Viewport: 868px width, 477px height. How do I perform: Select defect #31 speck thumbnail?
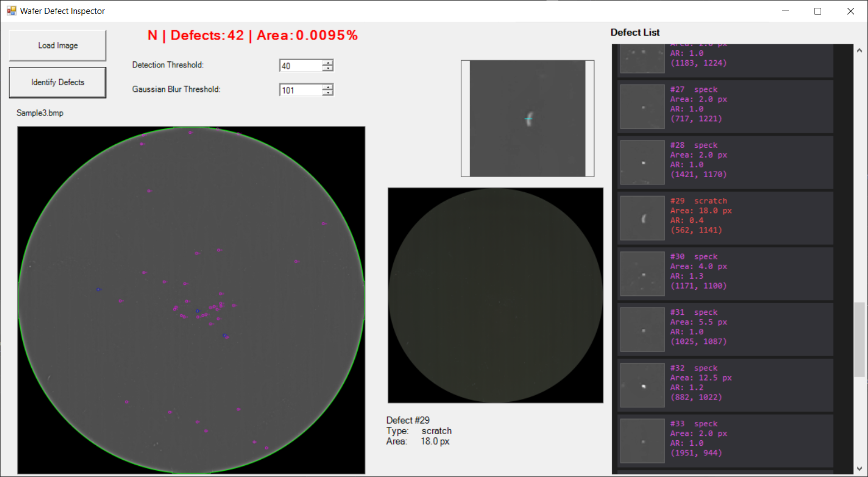(642, 329)
